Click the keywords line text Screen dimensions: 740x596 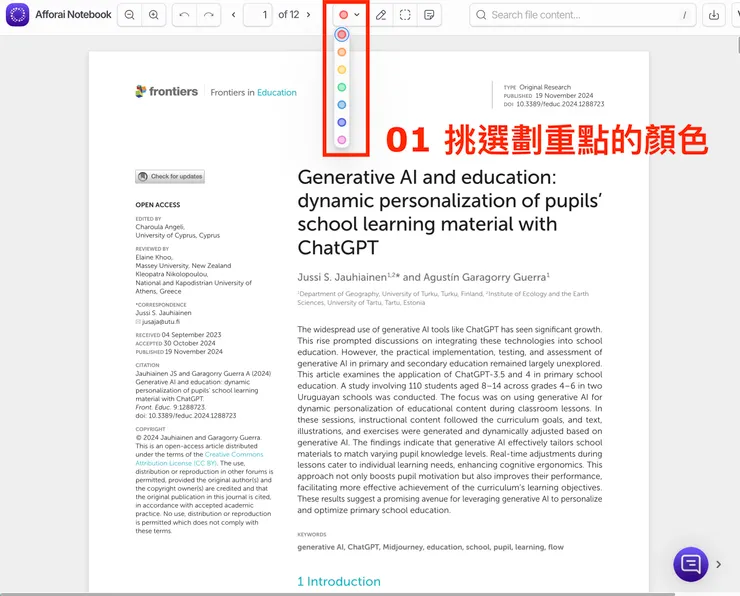tap(430, 547)
